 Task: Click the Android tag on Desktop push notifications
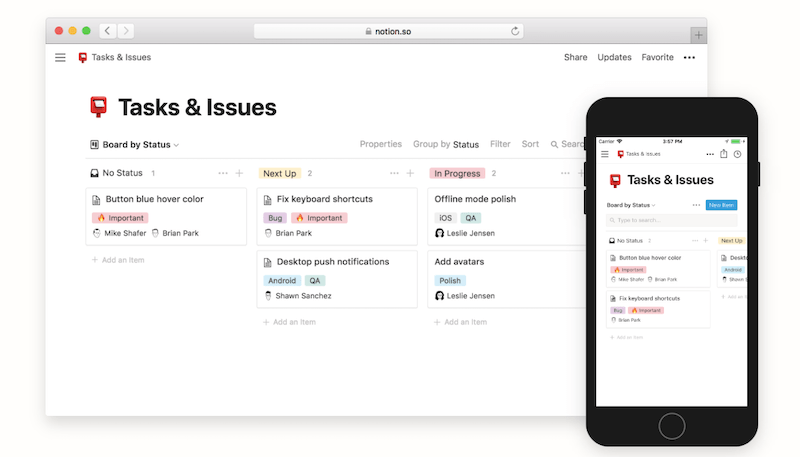(282, 281)
